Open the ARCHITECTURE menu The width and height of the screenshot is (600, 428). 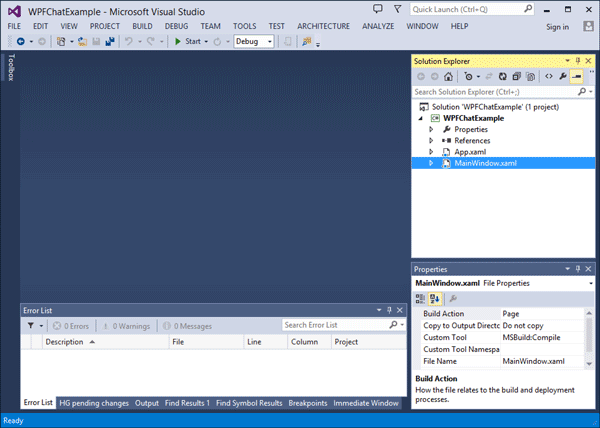coord(323,26)
